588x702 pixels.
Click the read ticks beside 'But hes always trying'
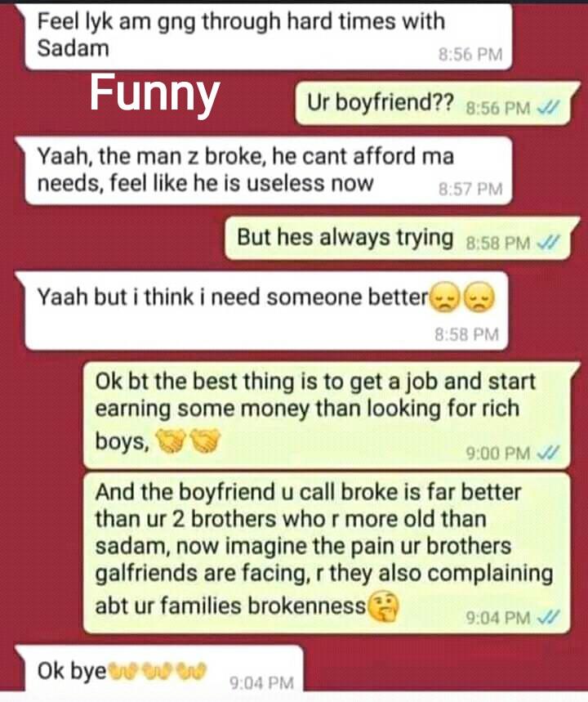point(548,243)
